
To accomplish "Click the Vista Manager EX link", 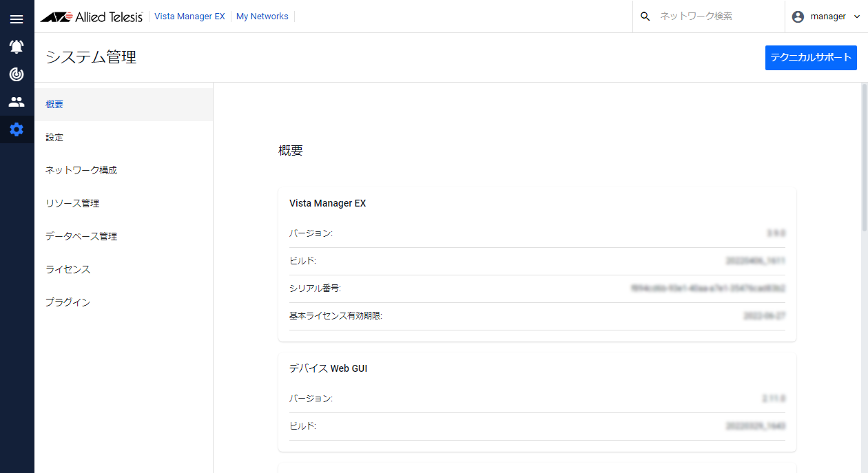I will pos(189,16).
